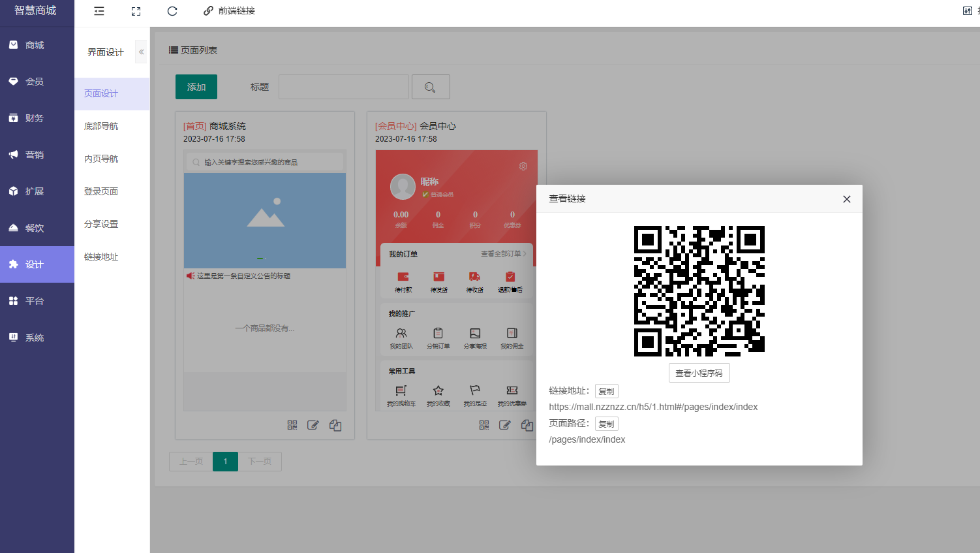
Task: Open the 商城 sidebar section
Action: (x=37, y=45)
